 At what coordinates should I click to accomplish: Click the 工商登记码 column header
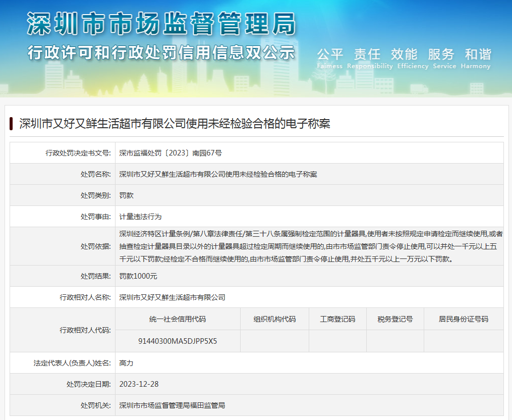point(337,320)
